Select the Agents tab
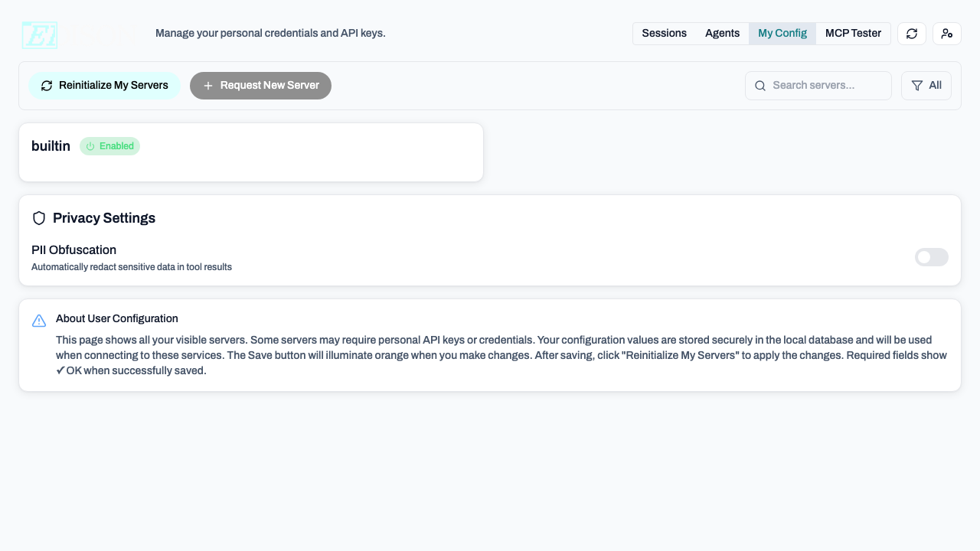Screen dimensions: 980x551 pyautogui.click(x=722, y=34)
